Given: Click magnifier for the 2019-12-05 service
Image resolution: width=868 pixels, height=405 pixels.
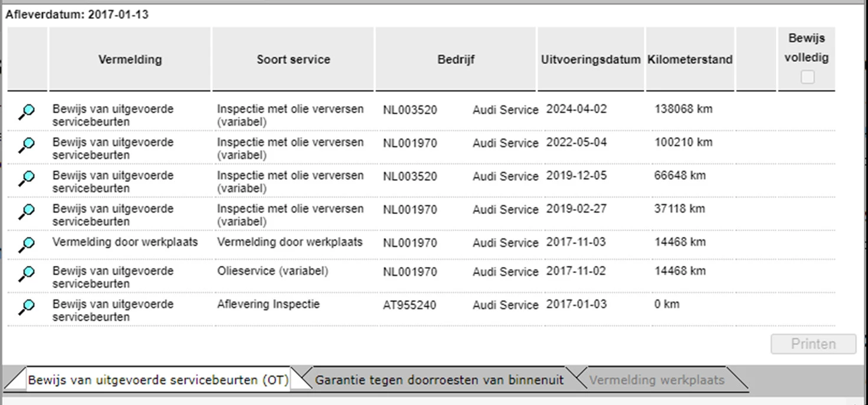Looking at the screenshot, I should click(27, 177).
